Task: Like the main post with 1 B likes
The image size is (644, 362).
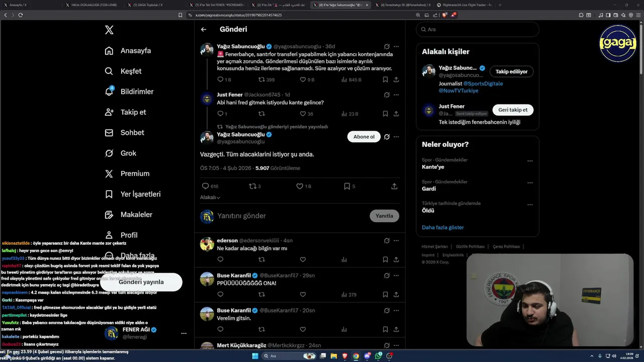Action: click(x=303, y=186)
